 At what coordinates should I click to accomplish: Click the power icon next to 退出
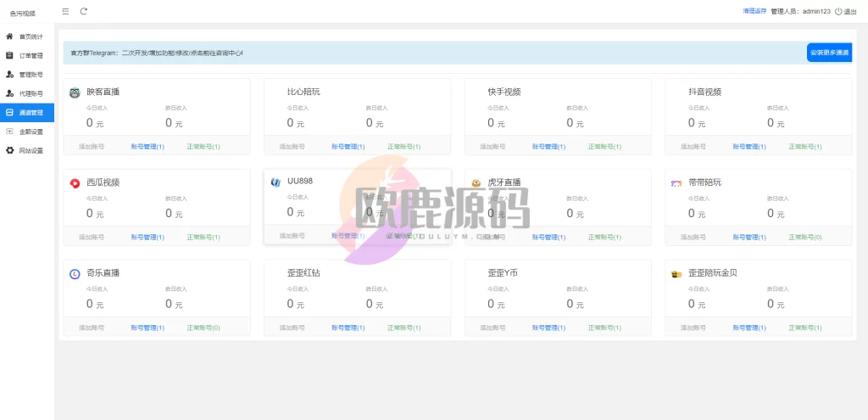pyautogui.click(x=838, y=11)
